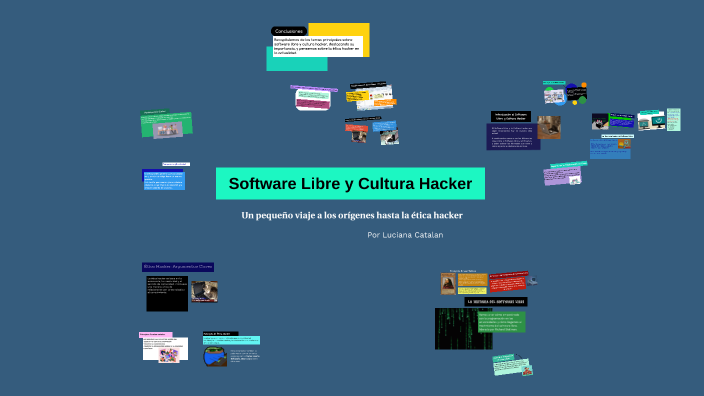Viewport: 704px width, 396px height.
Task: Click the framed portrait card image
Action: coord(448,284)
